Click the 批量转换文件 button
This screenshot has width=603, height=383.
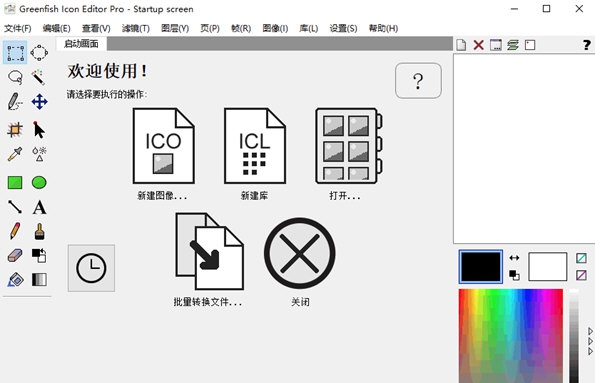[209, 260]
